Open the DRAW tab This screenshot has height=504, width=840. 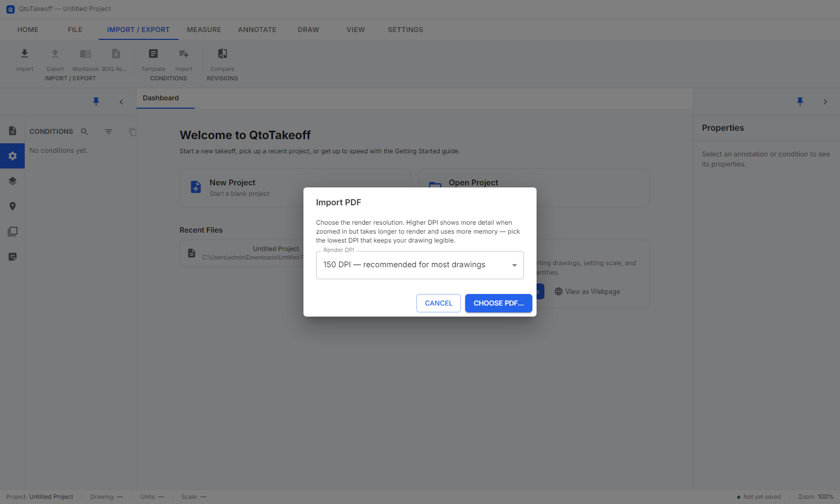pos(309,30)
